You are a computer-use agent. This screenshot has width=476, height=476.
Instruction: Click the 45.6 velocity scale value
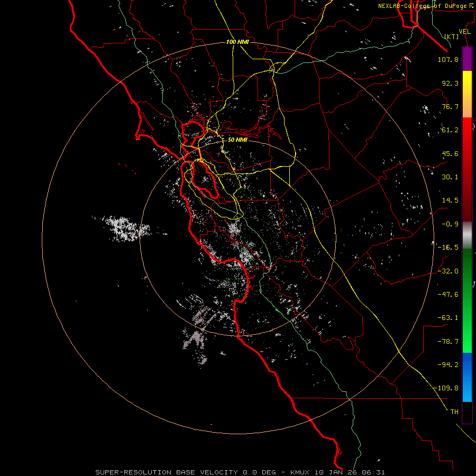point(450,153)
